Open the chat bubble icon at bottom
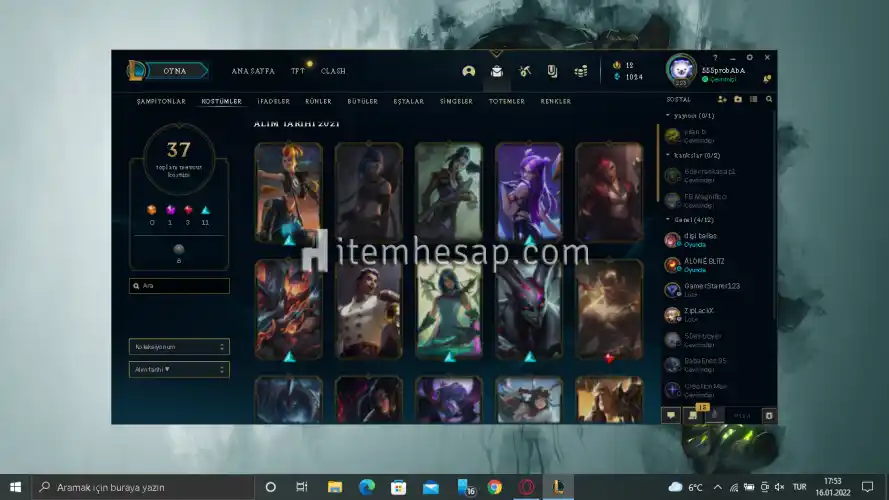Screen dimensions: 889x500 tap(670, 415)
